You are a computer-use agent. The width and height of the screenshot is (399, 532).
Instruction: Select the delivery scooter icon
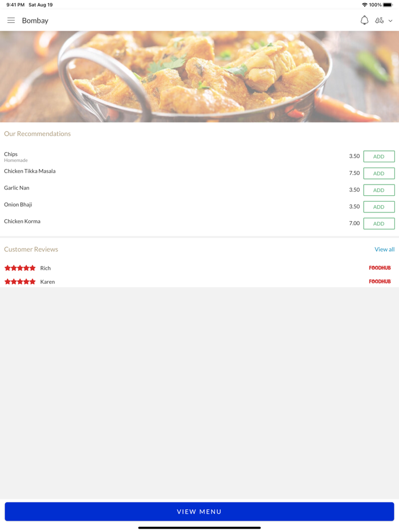tap(379, 21)
